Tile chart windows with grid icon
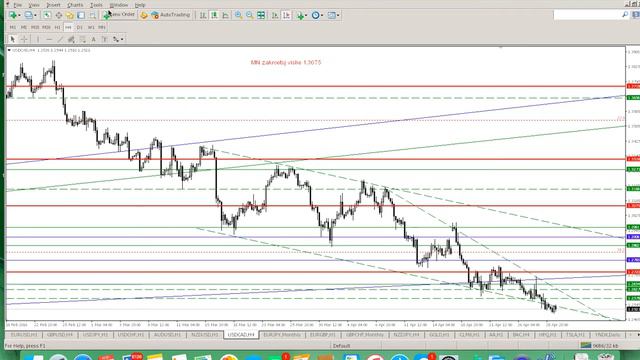 click(x=261, y=15)
